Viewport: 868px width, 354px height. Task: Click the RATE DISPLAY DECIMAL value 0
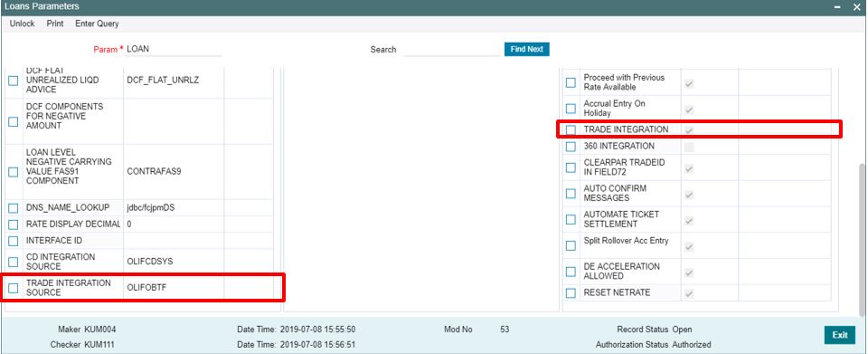point(174,225)
